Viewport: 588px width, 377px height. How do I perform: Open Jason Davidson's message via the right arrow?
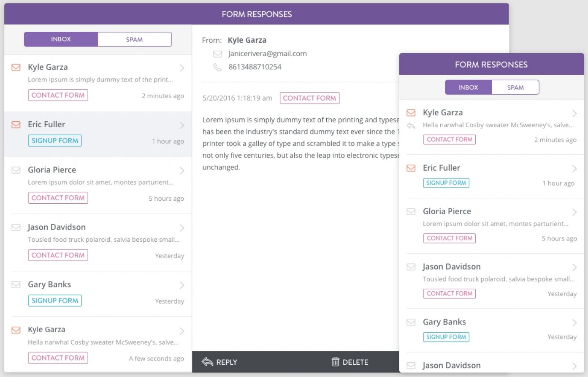182,228
